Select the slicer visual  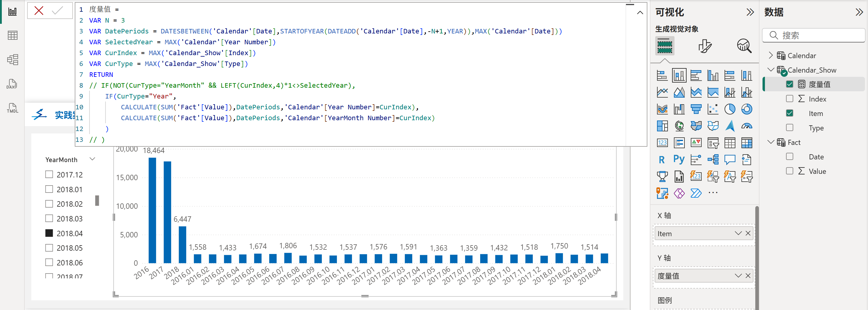point(713,143)
